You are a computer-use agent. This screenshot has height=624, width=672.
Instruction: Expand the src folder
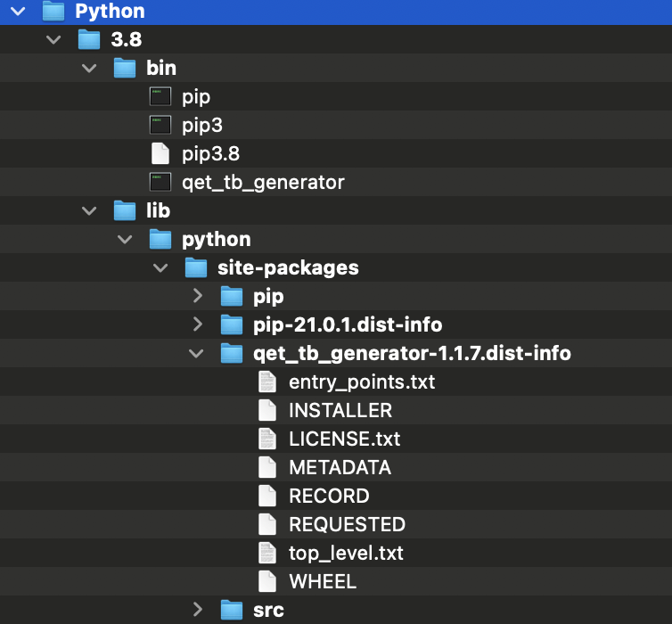pyautogui.click(x=198, y=611)
